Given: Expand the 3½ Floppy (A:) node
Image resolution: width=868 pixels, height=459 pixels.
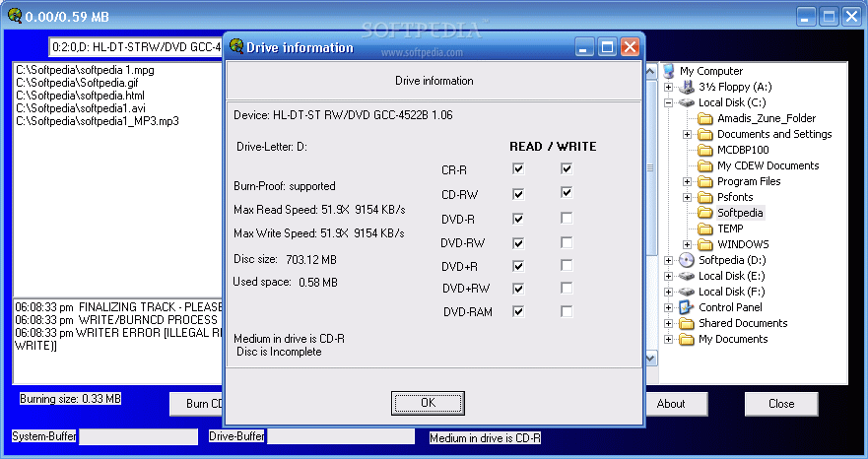Looking at the screenshot, I should coord(669,87).
